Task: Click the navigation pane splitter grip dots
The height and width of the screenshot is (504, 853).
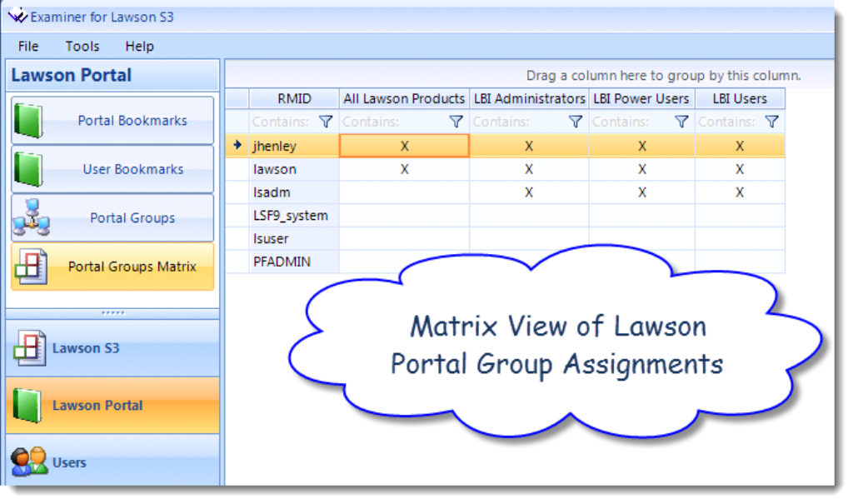Action: (112, 313)
